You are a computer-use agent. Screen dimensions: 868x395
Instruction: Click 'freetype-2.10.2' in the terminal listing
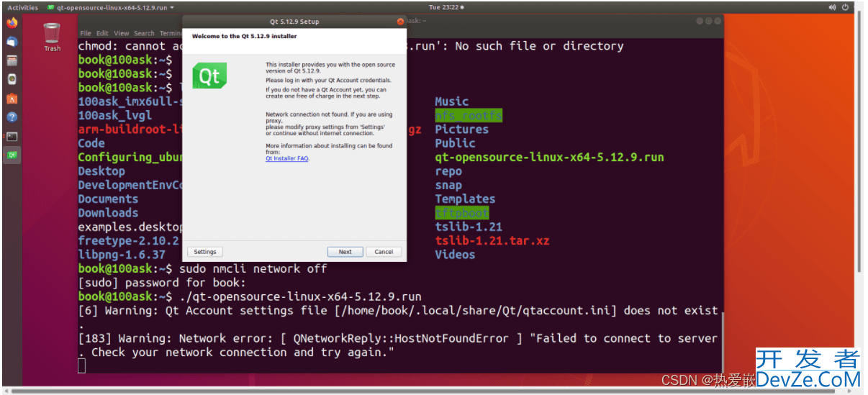[x=129, y=240]
